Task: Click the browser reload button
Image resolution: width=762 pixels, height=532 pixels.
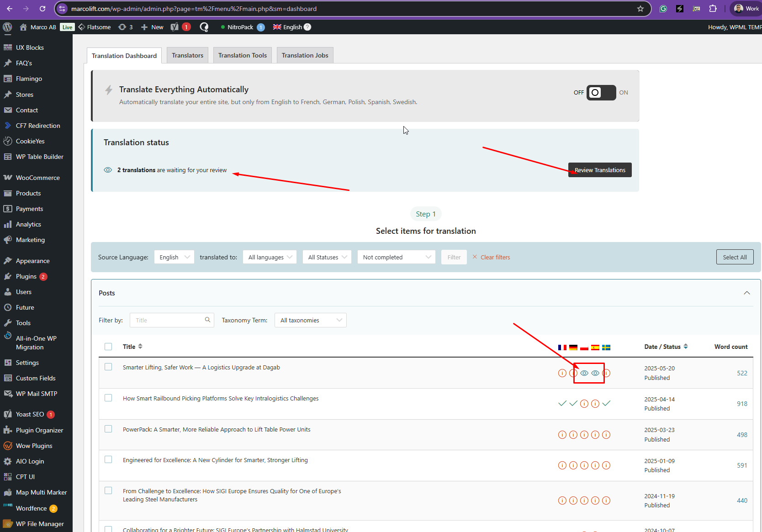Action: 42,9
